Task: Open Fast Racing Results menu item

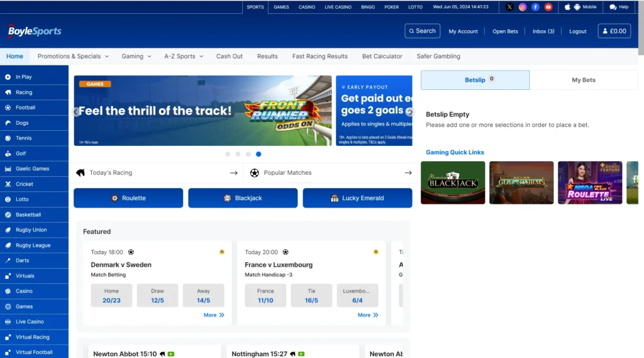Action: (x=320, y=56)
